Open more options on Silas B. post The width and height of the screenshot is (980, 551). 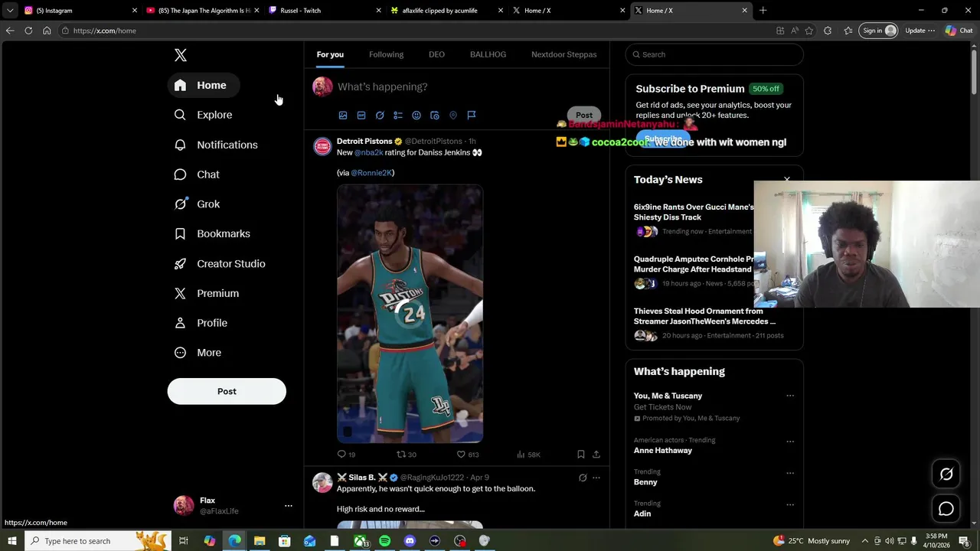coord(596,478)
